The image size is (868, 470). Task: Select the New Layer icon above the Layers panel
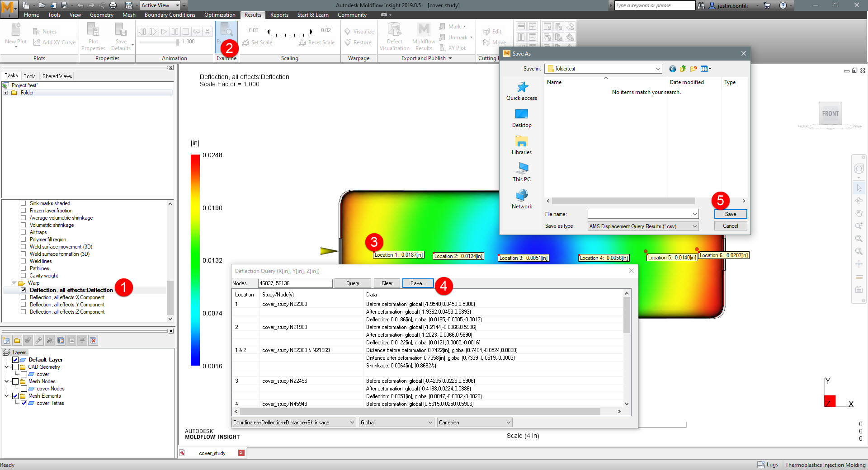[6, 340]
